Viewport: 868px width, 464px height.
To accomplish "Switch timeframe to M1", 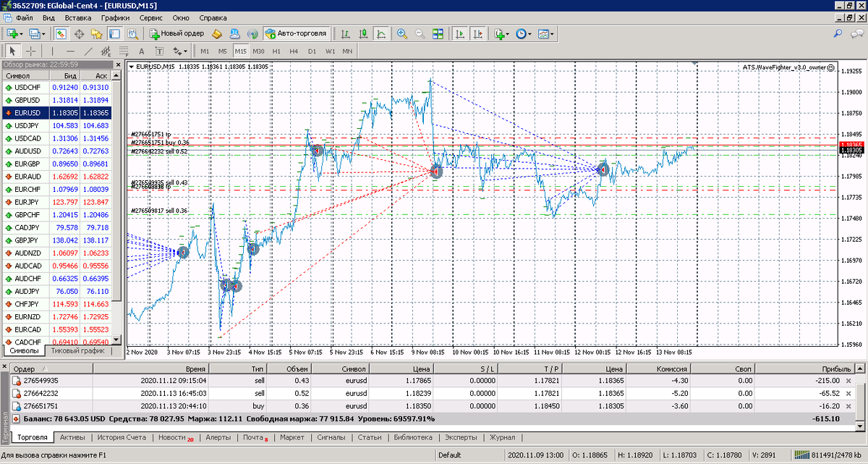I will 205,51.
